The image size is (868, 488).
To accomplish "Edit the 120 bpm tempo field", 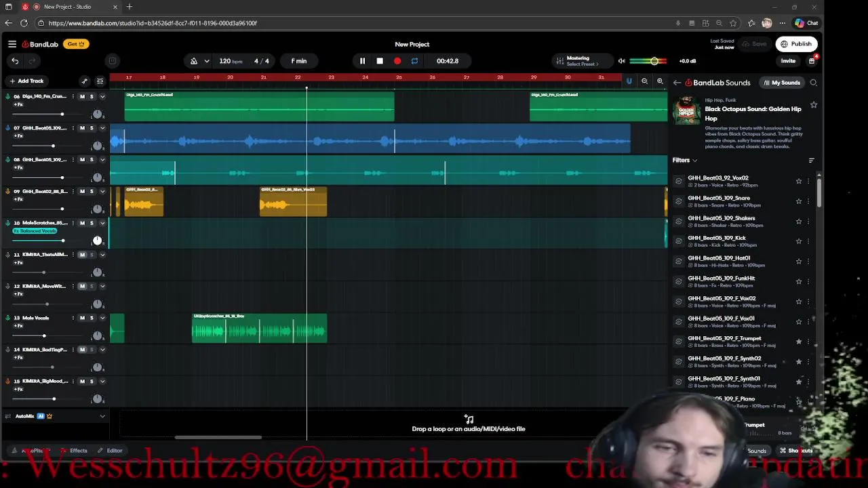I will (231, 61).
